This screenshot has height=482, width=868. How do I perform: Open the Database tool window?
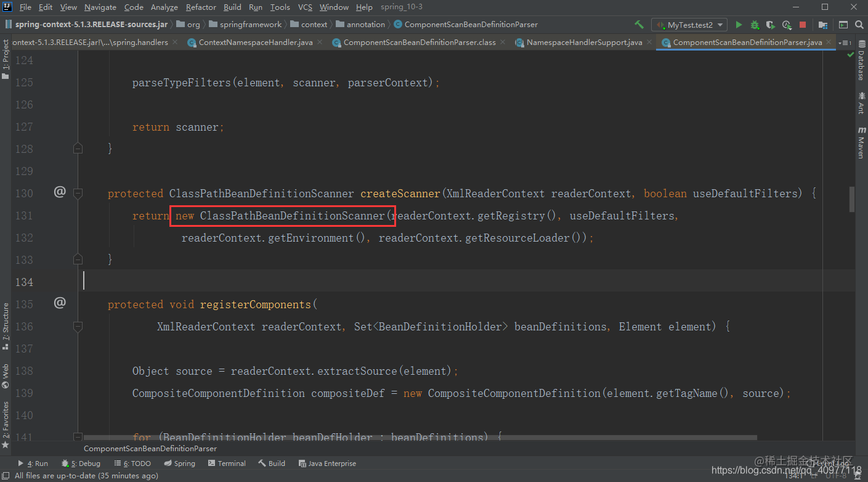coord(861,62)
